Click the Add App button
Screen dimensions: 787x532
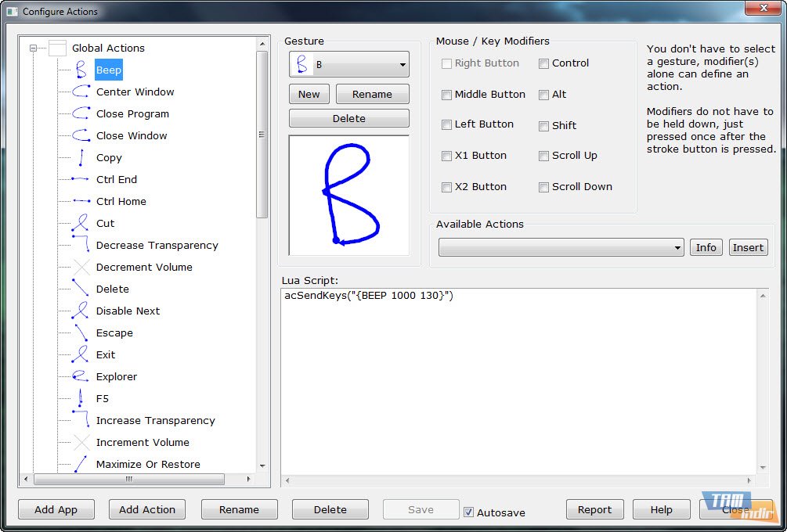(56, 509)
